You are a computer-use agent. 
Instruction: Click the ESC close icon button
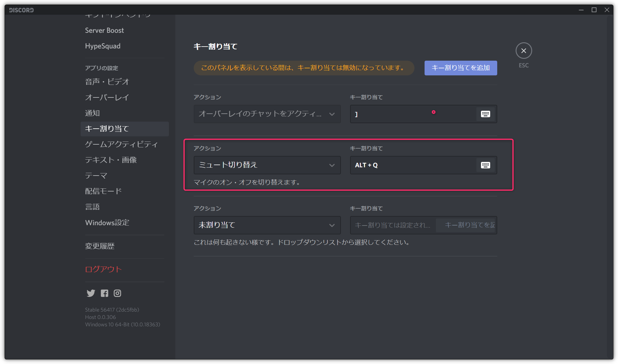click(x=524, y=51)
